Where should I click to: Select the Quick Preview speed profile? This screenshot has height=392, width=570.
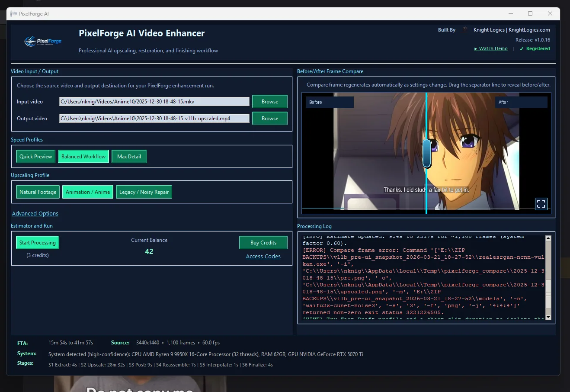point(36,157)
